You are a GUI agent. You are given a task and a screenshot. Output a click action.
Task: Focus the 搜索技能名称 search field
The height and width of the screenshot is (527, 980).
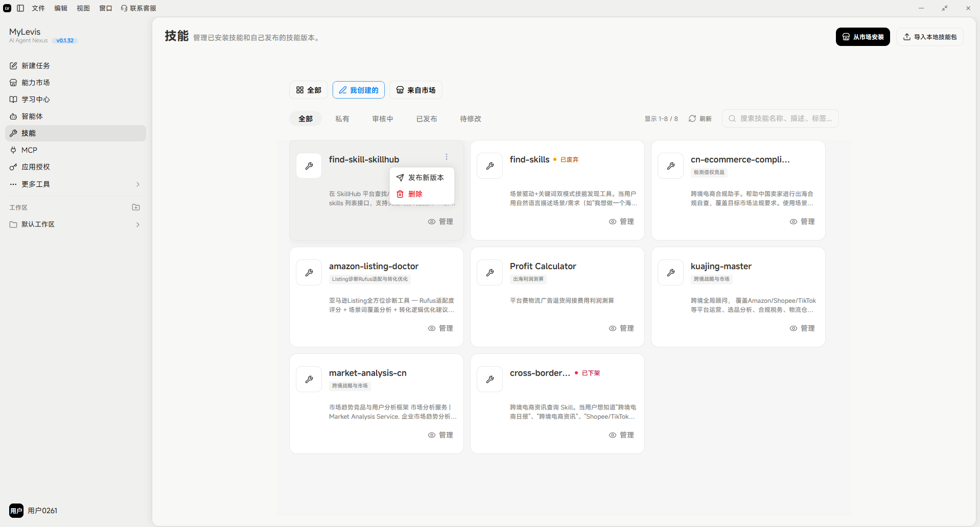click(x=780, y=118)
